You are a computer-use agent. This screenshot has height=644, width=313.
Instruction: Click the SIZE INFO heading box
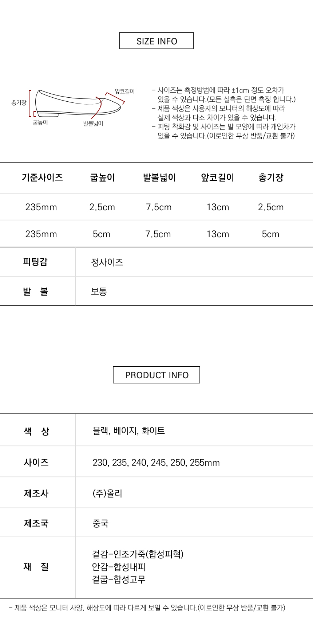[156, 41]
